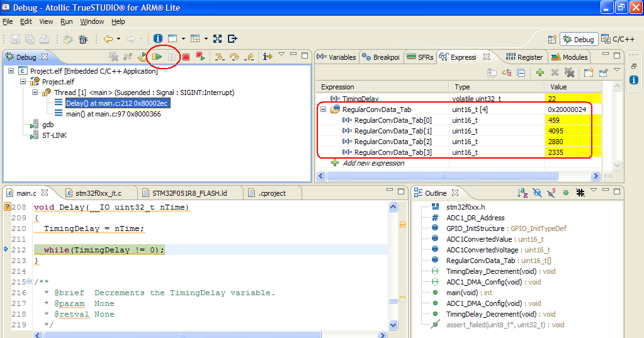
Task: Click the green Add Expression plus icon
Action: tap(540, 72)
